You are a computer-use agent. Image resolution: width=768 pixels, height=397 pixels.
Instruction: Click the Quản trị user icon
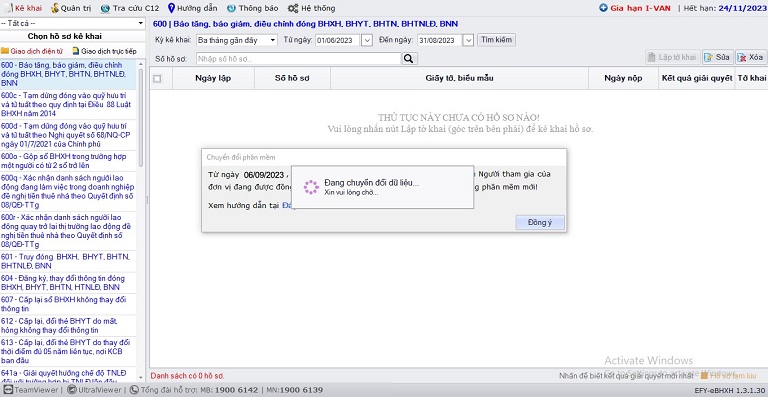click(54, 8)
